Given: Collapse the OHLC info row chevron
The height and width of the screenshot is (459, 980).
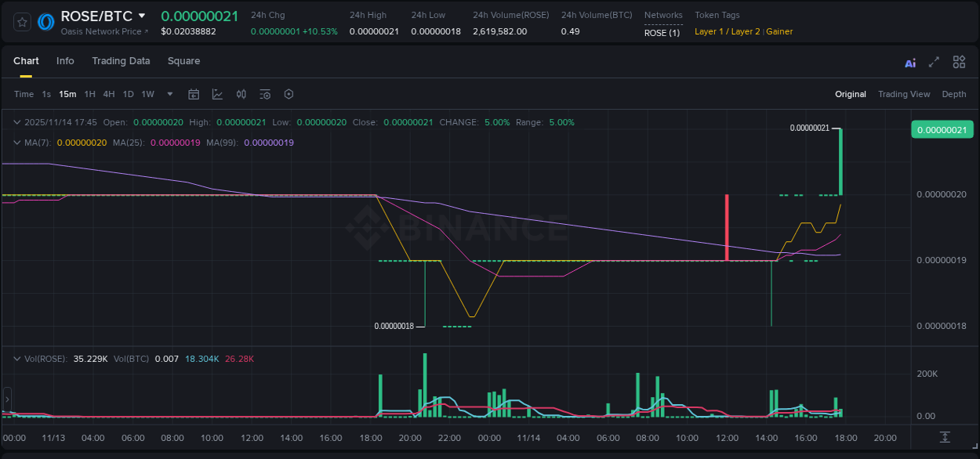Looking at the screenshot, I should [x=16, y=122].
